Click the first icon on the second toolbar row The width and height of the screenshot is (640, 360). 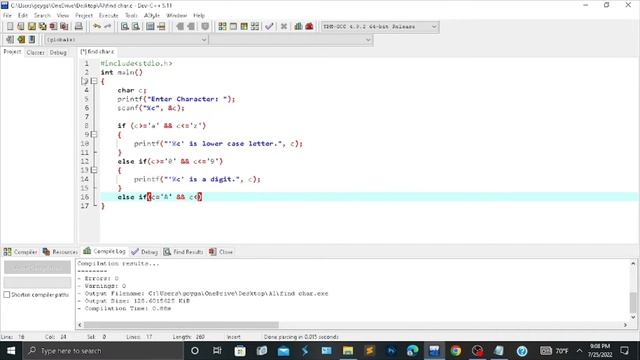point(10,40)
